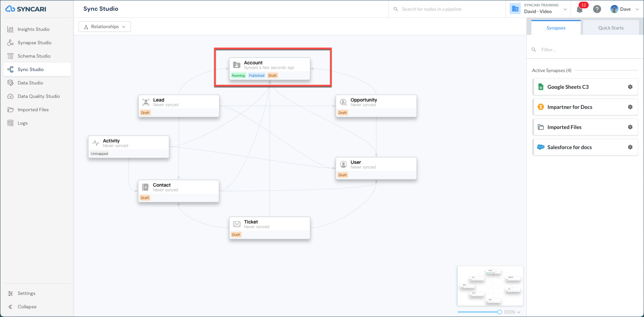
Task: Open settings gear for Google Sheets C3
Action: pos(630,87)
